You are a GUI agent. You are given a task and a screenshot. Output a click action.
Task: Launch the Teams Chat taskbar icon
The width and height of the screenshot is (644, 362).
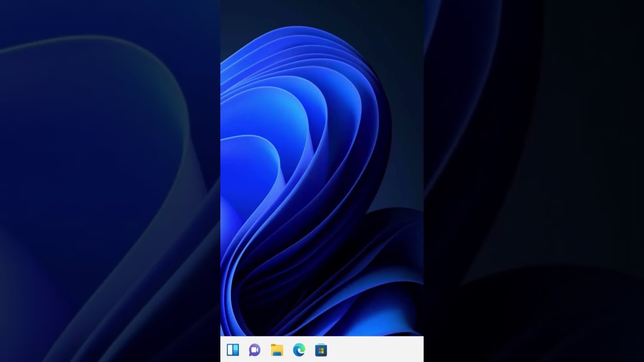click(x=255, y=350)
